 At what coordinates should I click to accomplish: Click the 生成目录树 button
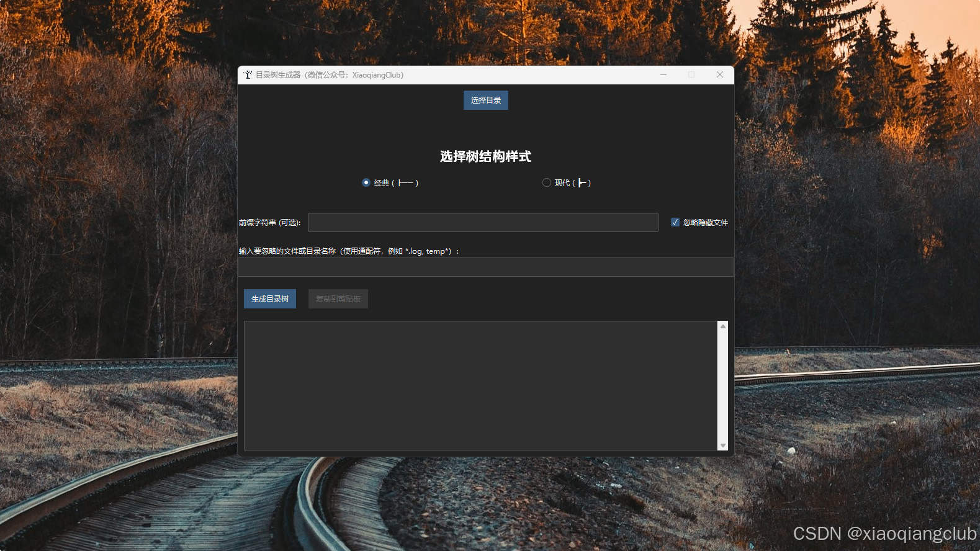click(270, 299)
